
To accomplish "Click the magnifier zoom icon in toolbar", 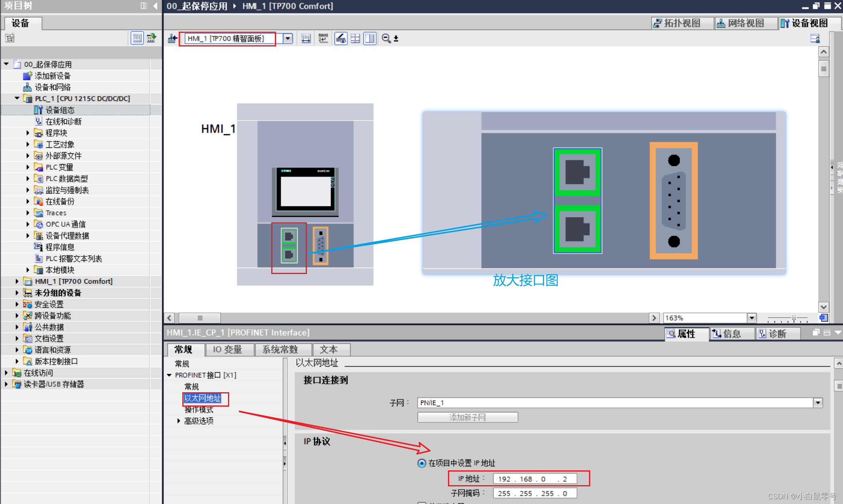I will tap(386, 38).
